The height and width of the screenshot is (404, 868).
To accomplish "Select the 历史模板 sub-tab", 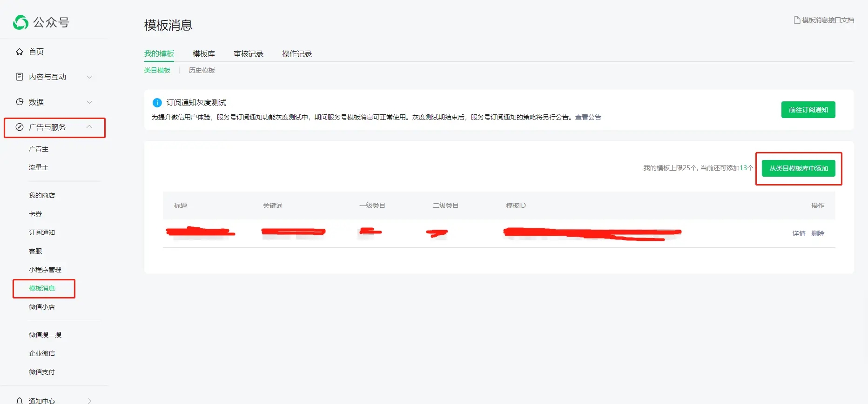I will point(202,70).
